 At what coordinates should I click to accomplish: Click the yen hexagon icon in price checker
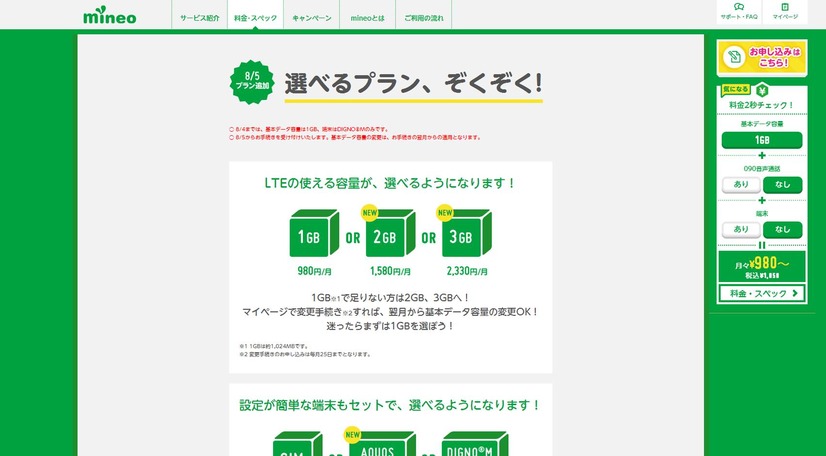tap(762, 90)
